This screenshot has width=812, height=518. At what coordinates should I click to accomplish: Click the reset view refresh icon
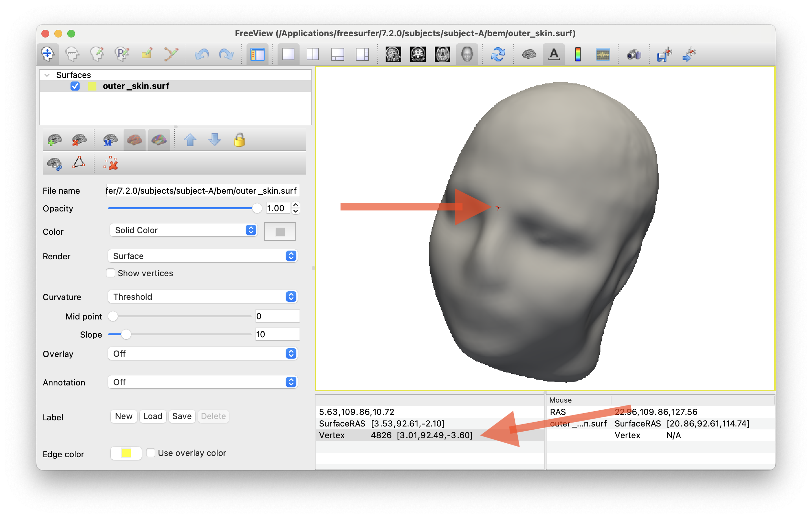click(498, 54)
